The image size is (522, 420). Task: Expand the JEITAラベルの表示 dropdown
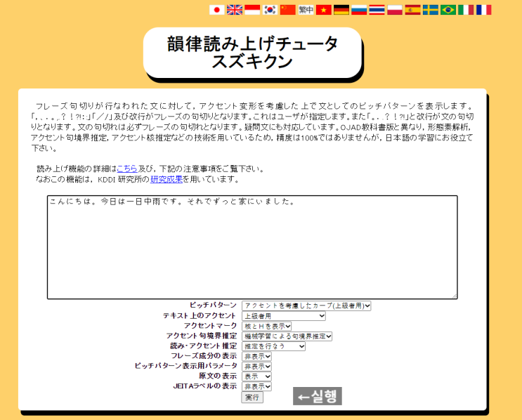(x=256, y=386)
